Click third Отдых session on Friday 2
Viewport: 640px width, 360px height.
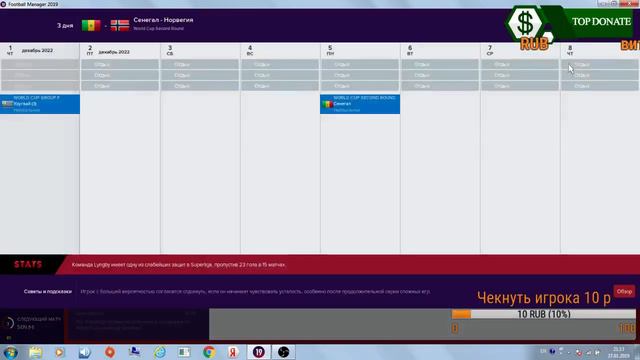click(120, 86)
